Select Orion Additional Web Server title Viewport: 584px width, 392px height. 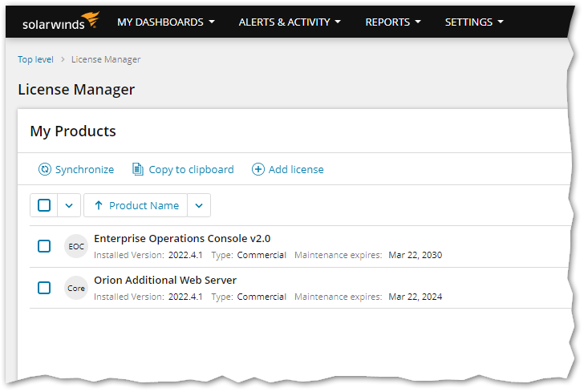165,281
